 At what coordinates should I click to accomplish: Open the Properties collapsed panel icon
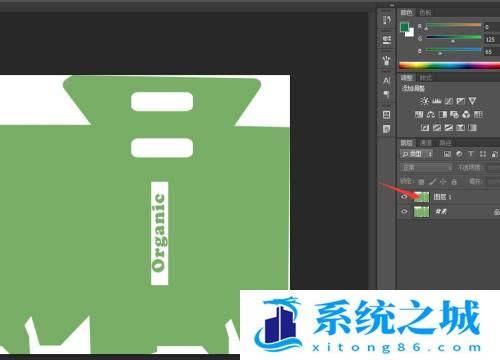coord(387,115)
